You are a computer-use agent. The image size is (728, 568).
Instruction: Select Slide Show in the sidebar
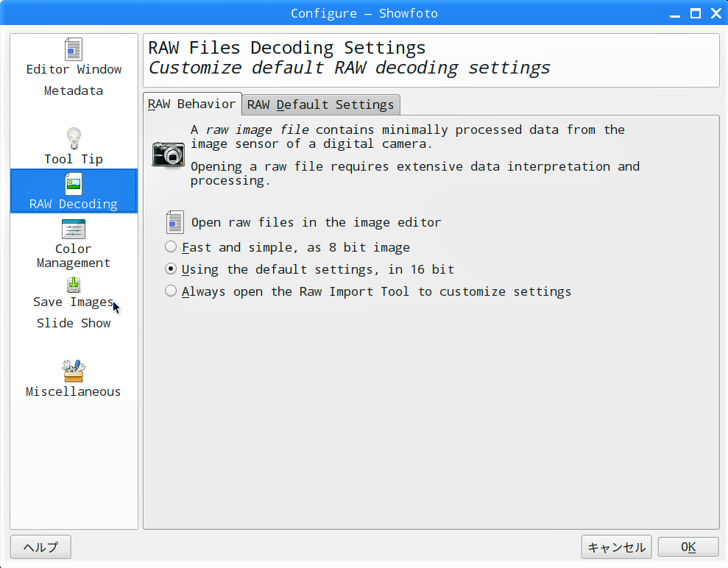(x=74, y=323)
